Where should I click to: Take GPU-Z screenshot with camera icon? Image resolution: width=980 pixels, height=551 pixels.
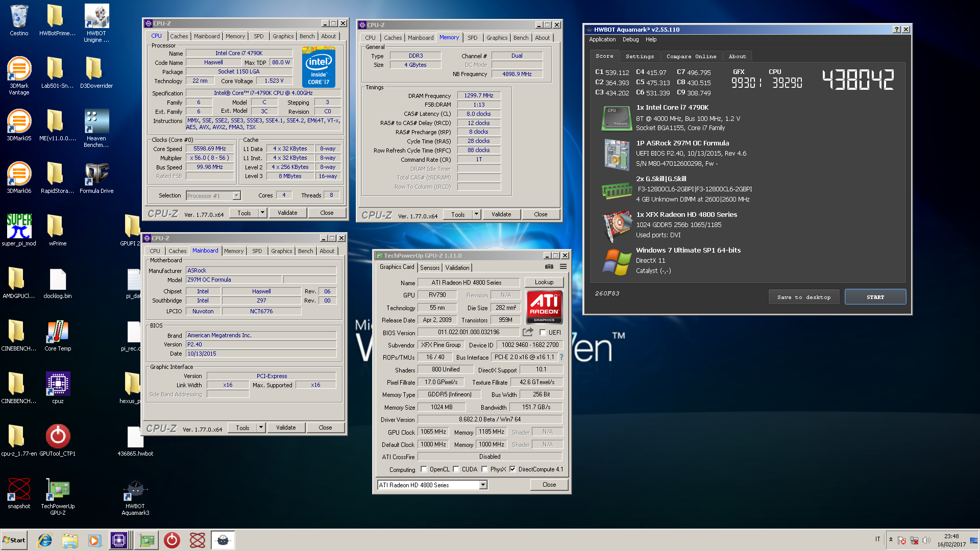549,267
